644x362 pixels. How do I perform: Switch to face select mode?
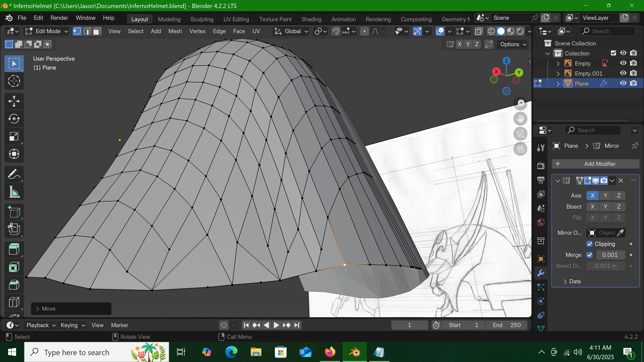point(97,31)
